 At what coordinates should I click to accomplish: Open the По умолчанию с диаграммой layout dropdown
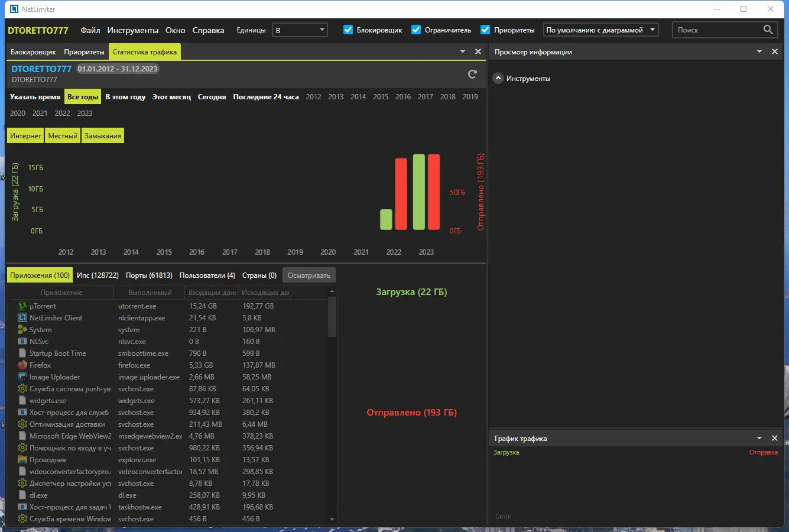(601, 30)
